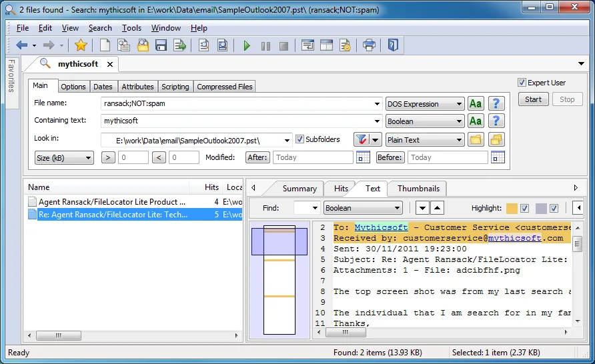This screenshot has height=364, width=595.
Task: Toggle case sensitivity Aa for File name
Action: coord(476,103)
